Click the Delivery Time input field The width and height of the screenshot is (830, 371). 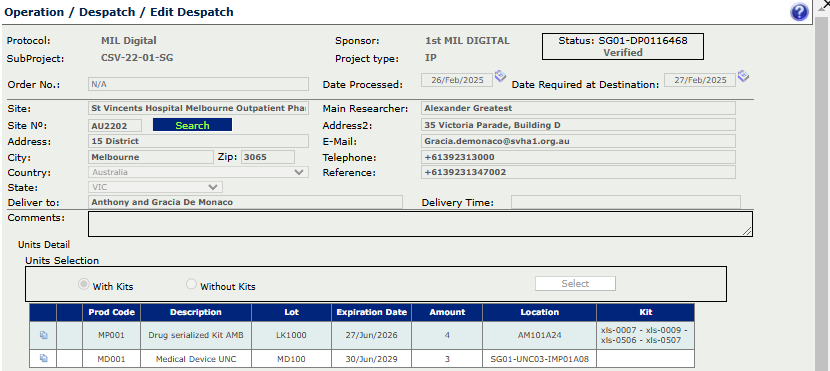tap(626, 202)
